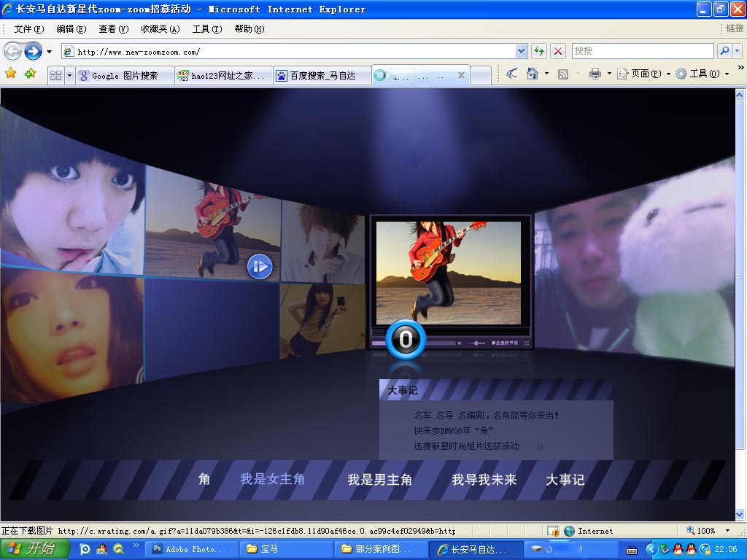Image resolution: width=747 pixels, height=560 pixels.
Task: Expand the address bar URL dropdown
Action: point(521,51)
